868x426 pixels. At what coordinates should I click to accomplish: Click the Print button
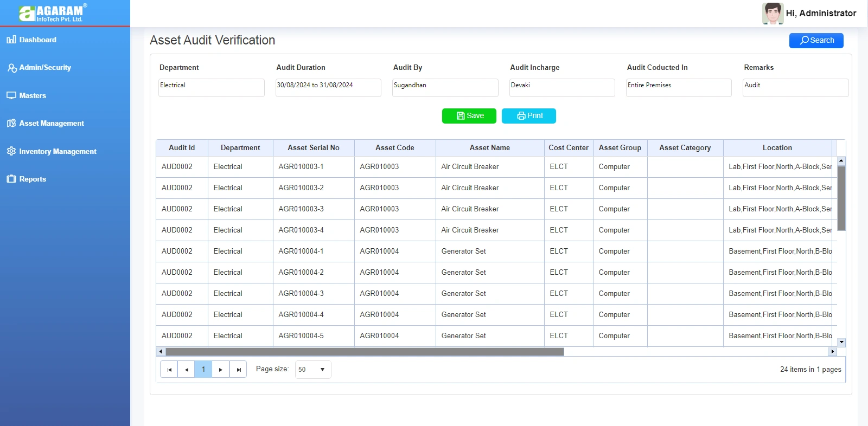tap(529, 116)
